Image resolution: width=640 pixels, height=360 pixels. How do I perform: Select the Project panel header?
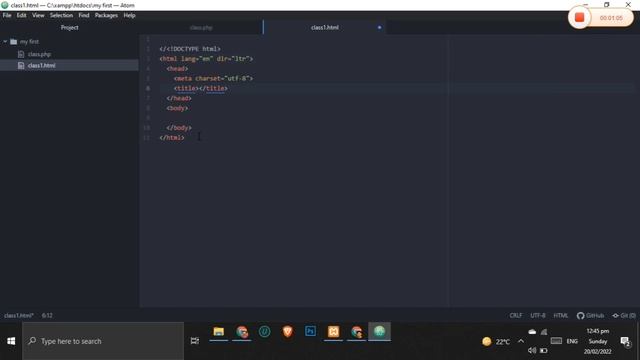[x=69, y=28]
